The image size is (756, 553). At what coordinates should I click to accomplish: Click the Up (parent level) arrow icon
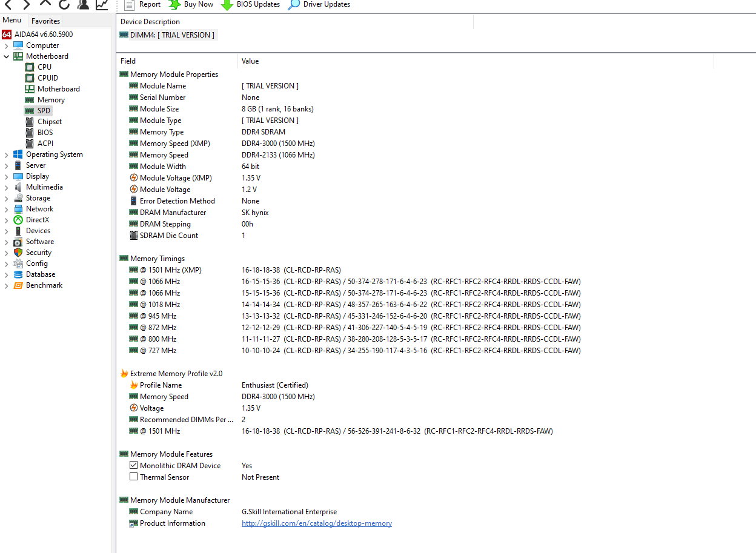[x=45, y=4]
